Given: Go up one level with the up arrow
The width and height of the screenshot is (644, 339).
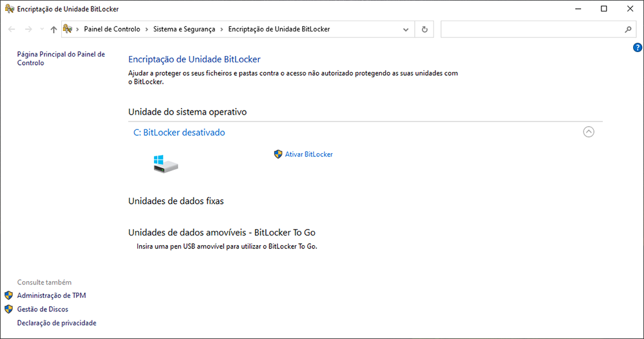Looking at the screenshot, I should (x=54, y=29).
